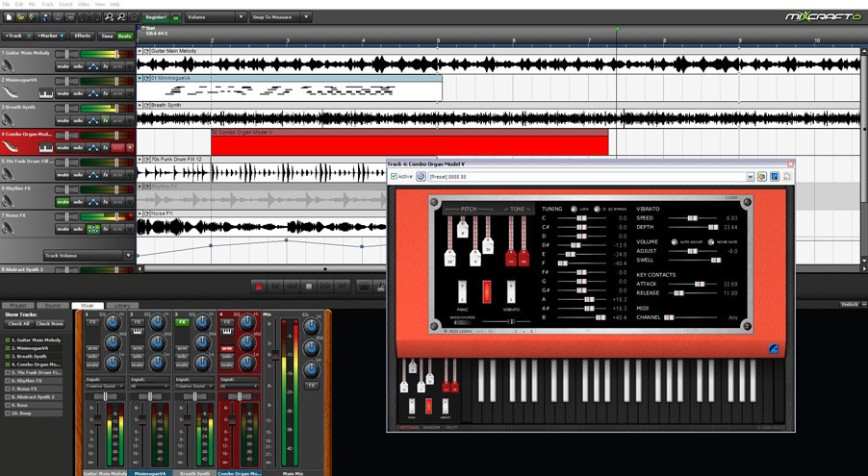This screenshot has height=476, width=868.
Task: Toggle solo on MinimogueVA track
Action: coord(78,94)
